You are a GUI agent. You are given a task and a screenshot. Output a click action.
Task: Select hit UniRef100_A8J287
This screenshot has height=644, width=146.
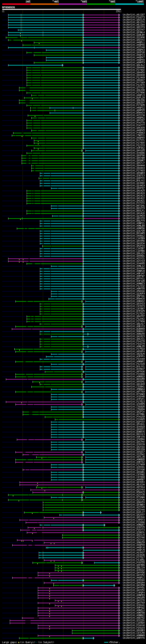click(x=134, y=15)
